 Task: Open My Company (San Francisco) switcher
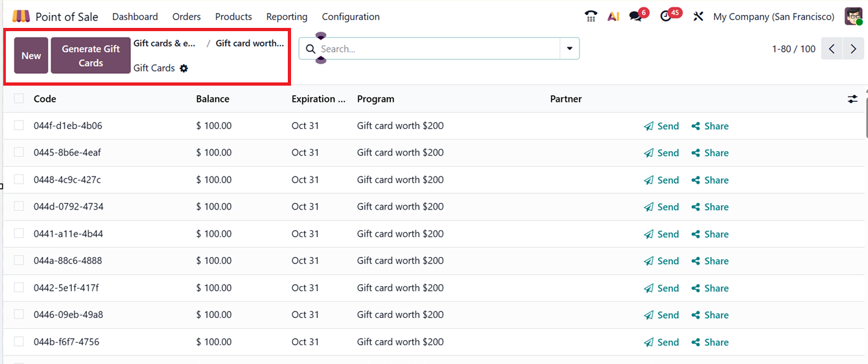[773, 16]
